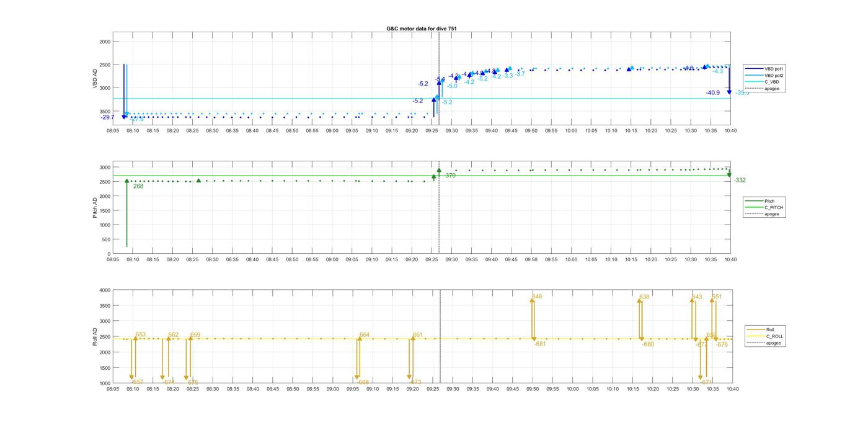The width and height of the screenshot is (868, 430).
Task: Select the "Pitch" legend entry
Action: pyautogui.click(x=769, y=201)
